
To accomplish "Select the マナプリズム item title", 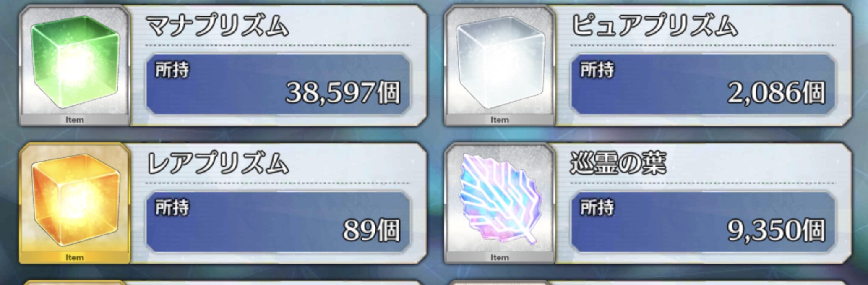I will 217,25.
